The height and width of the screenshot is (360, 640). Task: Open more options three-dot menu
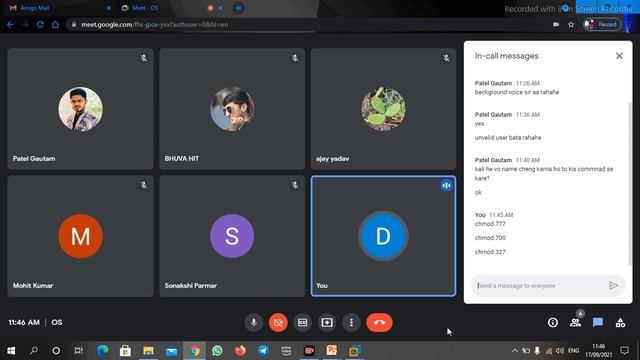tap(351, 322)
